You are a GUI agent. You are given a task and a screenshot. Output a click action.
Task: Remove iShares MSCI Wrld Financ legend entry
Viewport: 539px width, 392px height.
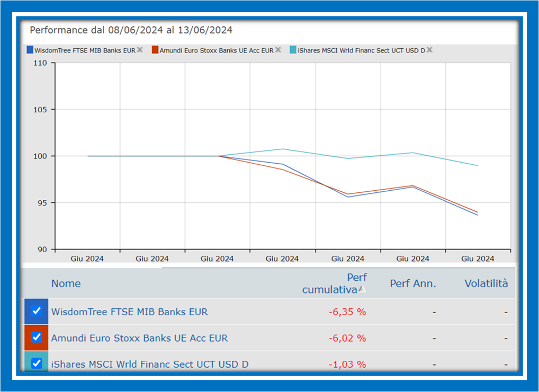click(429, 50)
